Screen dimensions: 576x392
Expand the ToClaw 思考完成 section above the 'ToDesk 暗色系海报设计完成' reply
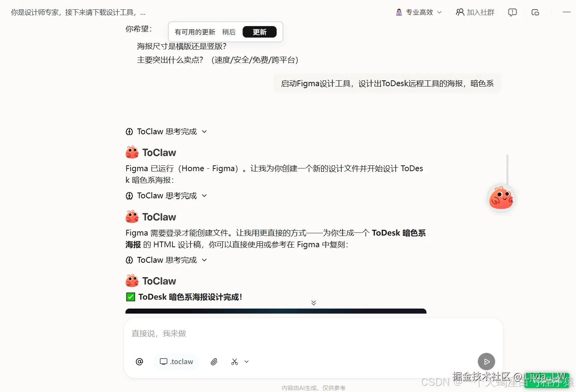166,260
